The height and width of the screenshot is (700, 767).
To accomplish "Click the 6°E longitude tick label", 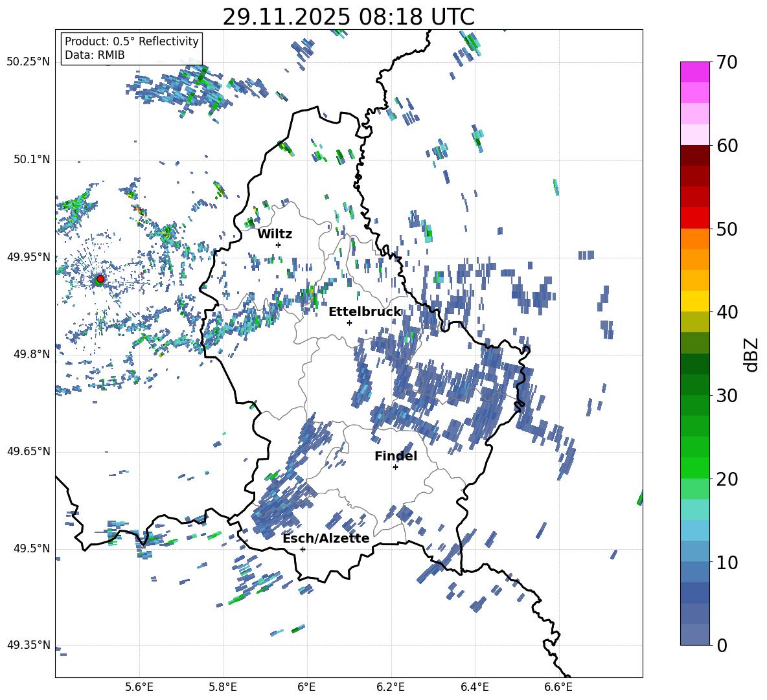I will click(306, 686).
